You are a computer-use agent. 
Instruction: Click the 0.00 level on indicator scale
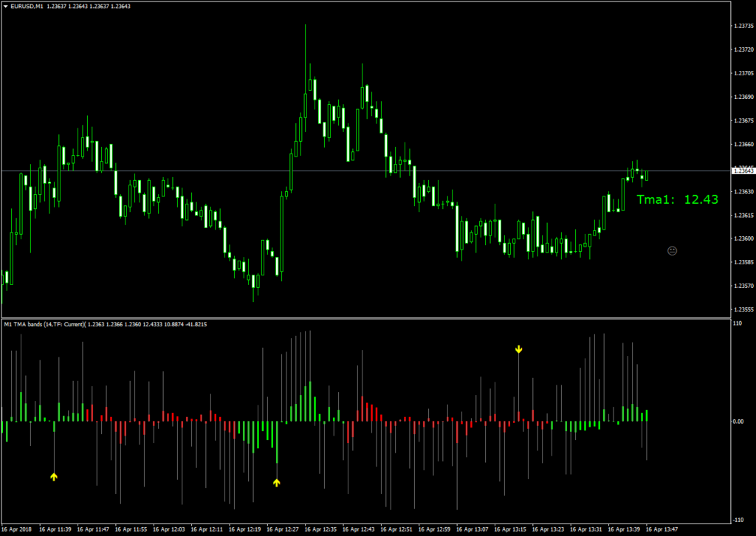click(x=738, y=422)
